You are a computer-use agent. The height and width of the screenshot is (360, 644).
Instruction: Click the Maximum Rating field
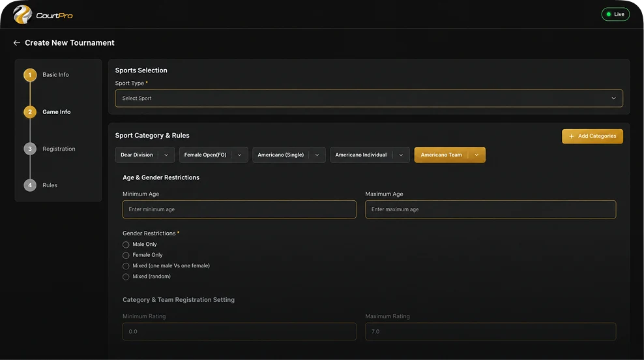(490, 331)
